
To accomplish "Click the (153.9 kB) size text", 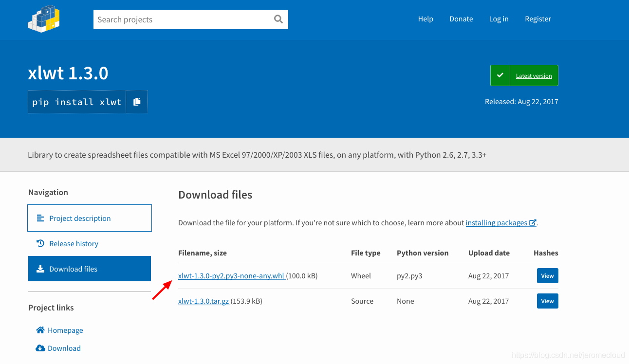I will click(246, 301).
